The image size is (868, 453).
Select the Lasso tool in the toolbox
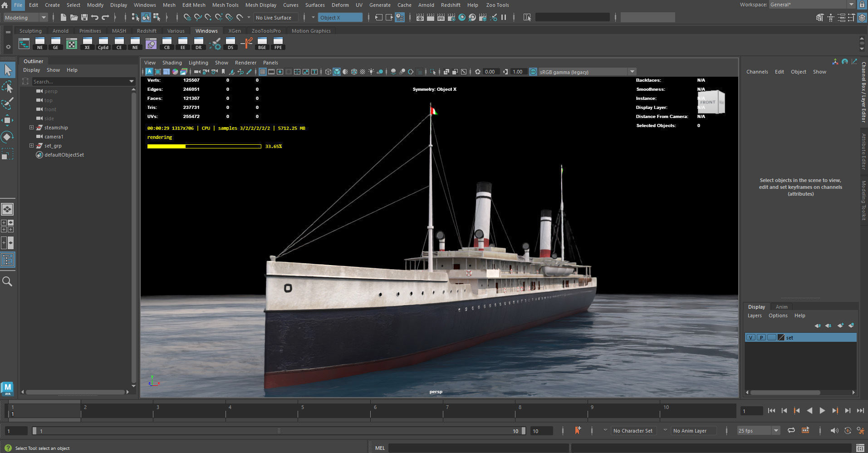pyautogui.click(x=8, y=87)
